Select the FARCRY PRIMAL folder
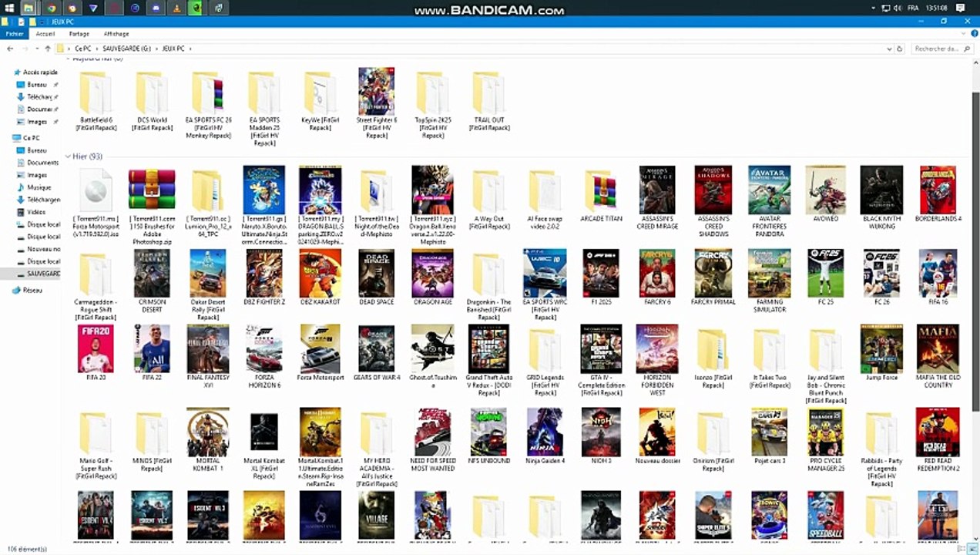Image resolution: width=980 pixels, height=555 pixels. 713,277
